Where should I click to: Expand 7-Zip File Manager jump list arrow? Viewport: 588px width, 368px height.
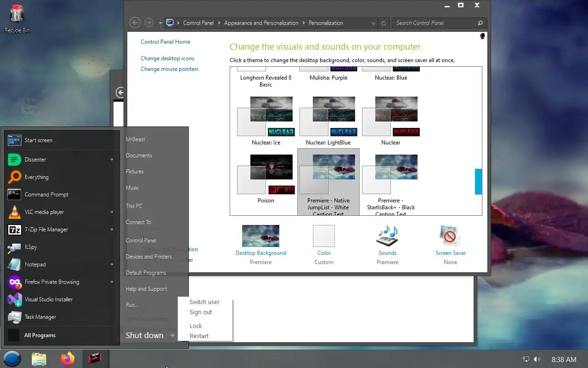tap(112, 230)
